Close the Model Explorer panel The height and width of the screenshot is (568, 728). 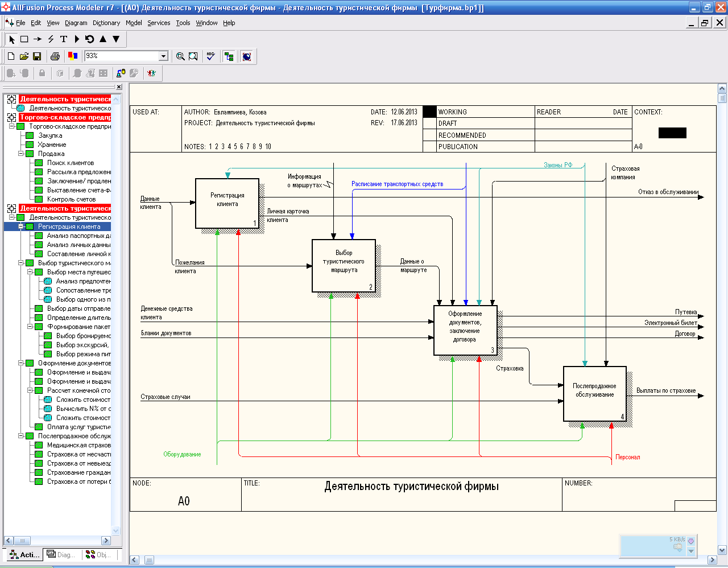click(x=119, y=87)
